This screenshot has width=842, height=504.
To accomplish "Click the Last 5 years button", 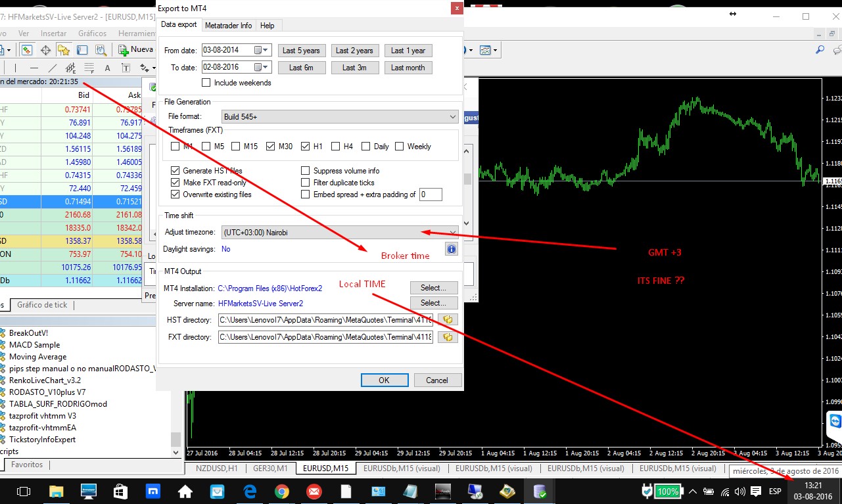I will pyautogui.click(x=301, y=51).
